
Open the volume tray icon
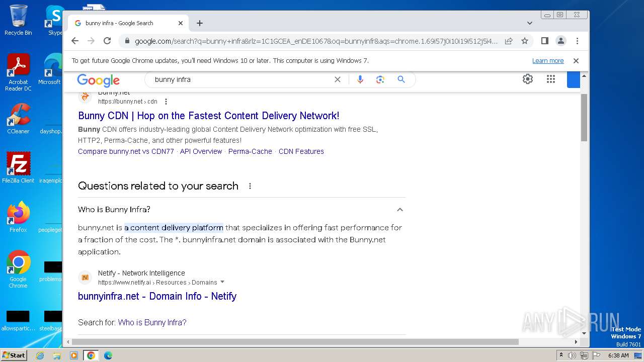click(572, 355)
